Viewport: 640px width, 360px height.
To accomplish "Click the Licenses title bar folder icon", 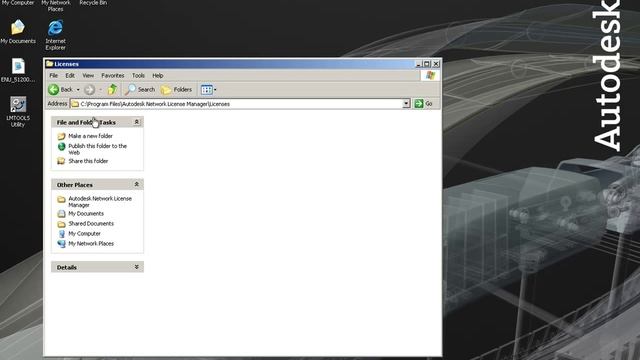I will 50,64.
